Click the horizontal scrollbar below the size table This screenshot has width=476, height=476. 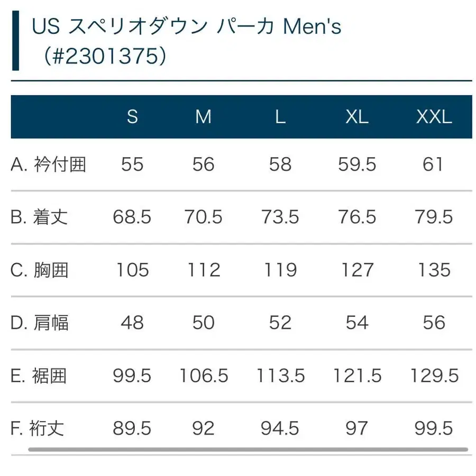point(248,450)
